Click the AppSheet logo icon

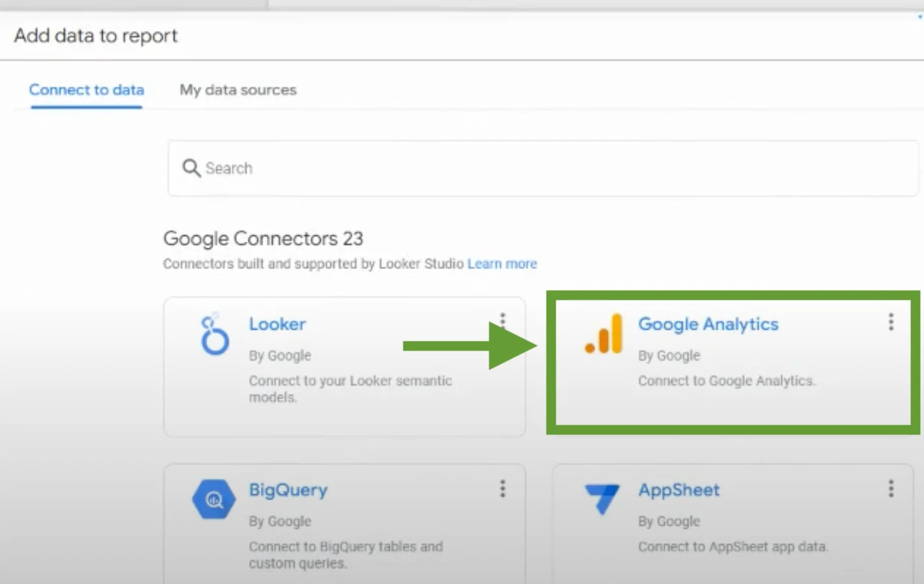pyautogui.click(x=602, y=499)
